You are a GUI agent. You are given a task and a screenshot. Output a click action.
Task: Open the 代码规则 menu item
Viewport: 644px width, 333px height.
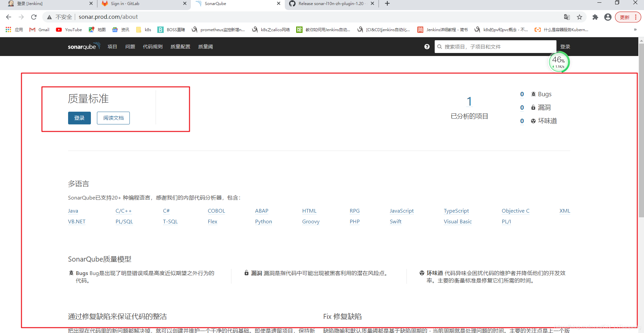[153, 47]
